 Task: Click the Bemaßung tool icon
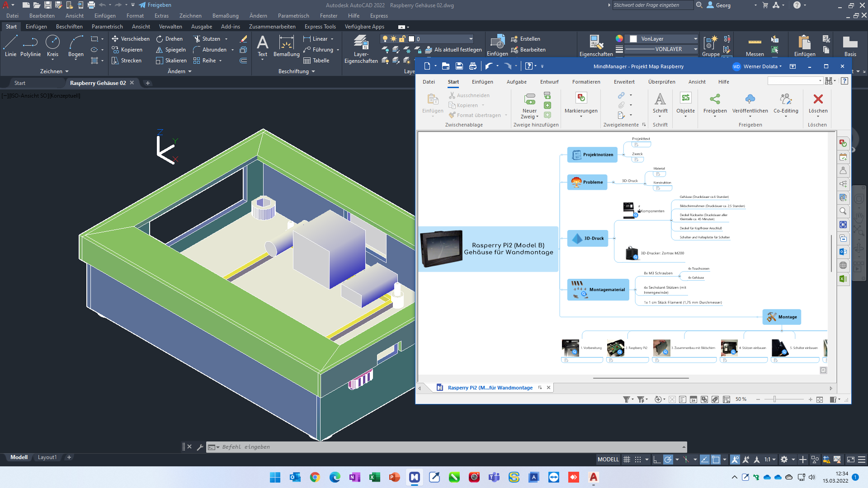point(286,42)
